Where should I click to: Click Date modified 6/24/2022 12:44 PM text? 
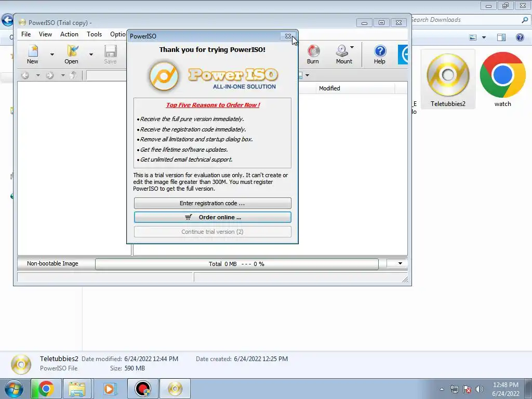(x=129, y=359)
